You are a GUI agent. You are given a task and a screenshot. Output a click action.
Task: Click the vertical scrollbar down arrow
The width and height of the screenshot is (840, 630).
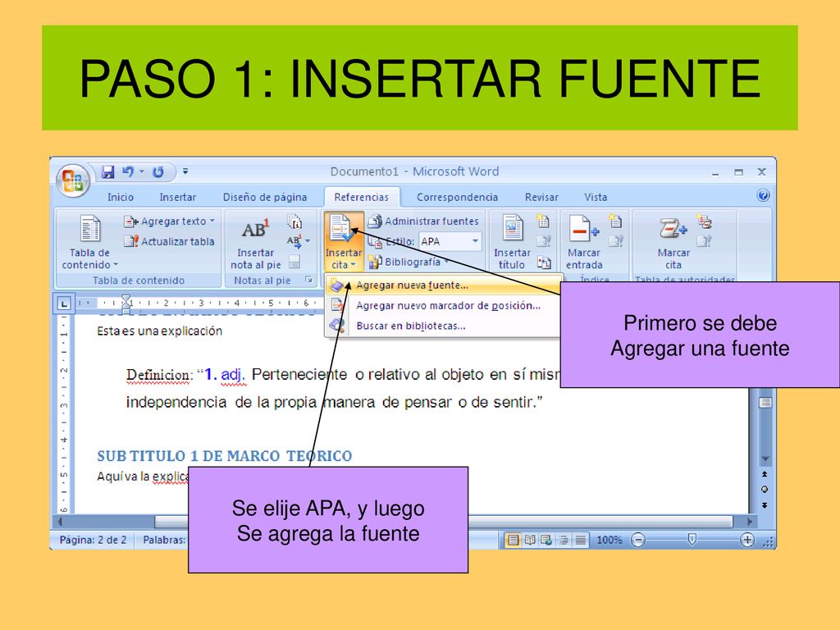765,459
